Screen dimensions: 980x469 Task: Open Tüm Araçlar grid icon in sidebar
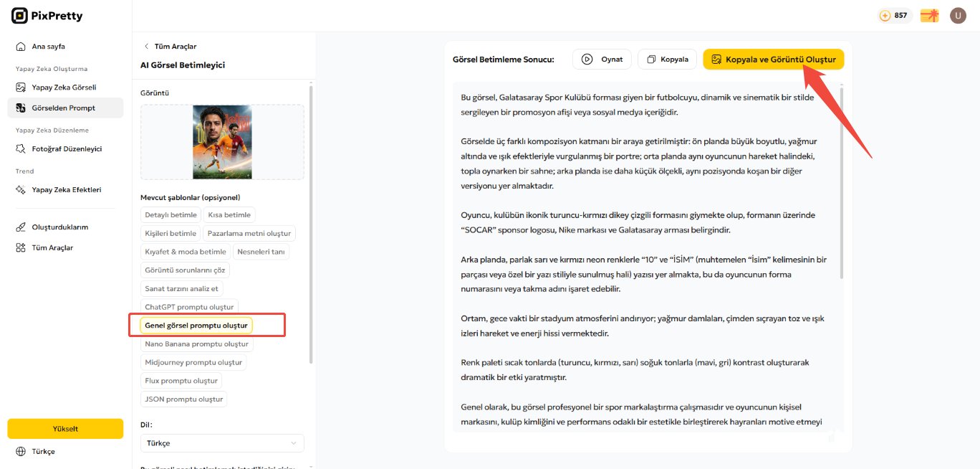[x=21, y=248]
